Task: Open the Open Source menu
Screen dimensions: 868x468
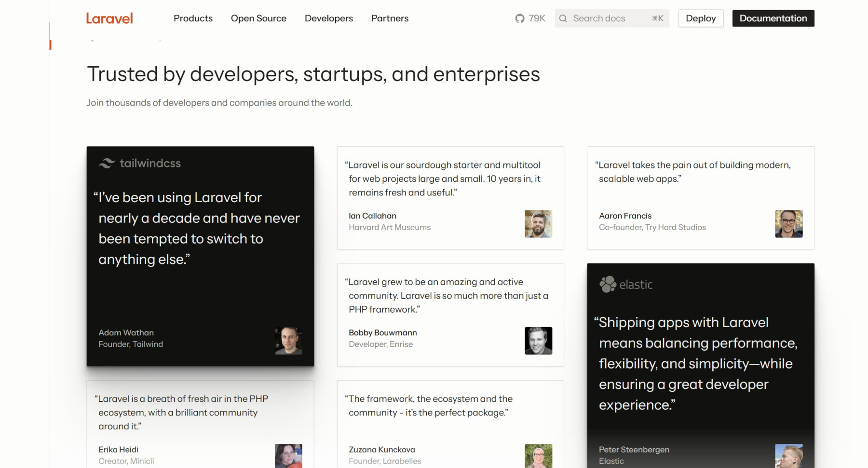Action: [258, 18]
